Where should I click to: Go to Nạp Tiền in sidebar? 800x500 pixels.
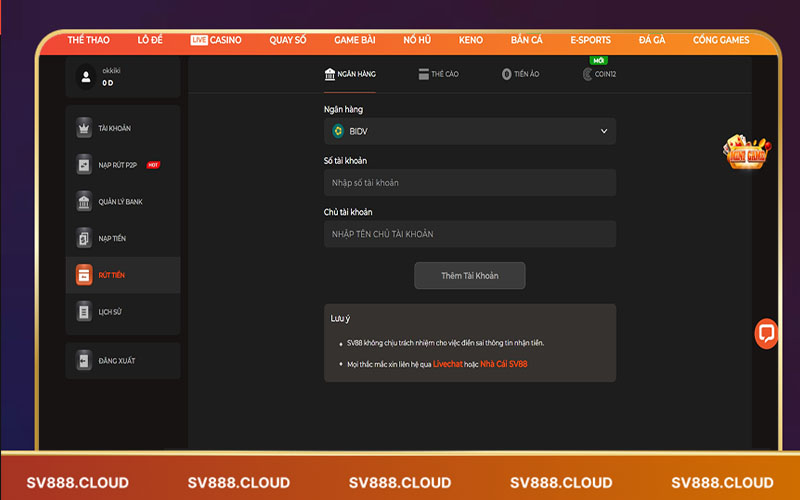coord(123,238)
